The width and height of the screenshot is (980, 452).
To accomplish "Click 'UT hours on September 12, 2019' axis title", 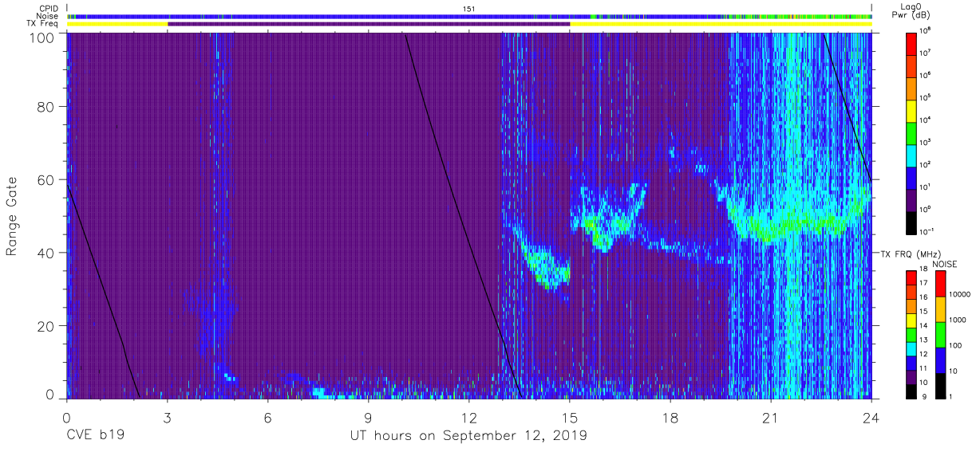I will (x=468, y=436).
